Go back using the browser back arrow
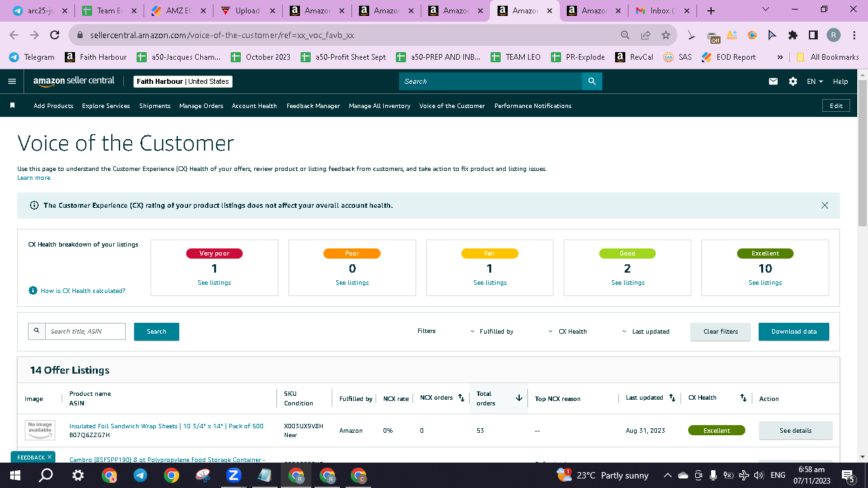Screen dimensions: 868x488 click(15, 35)
